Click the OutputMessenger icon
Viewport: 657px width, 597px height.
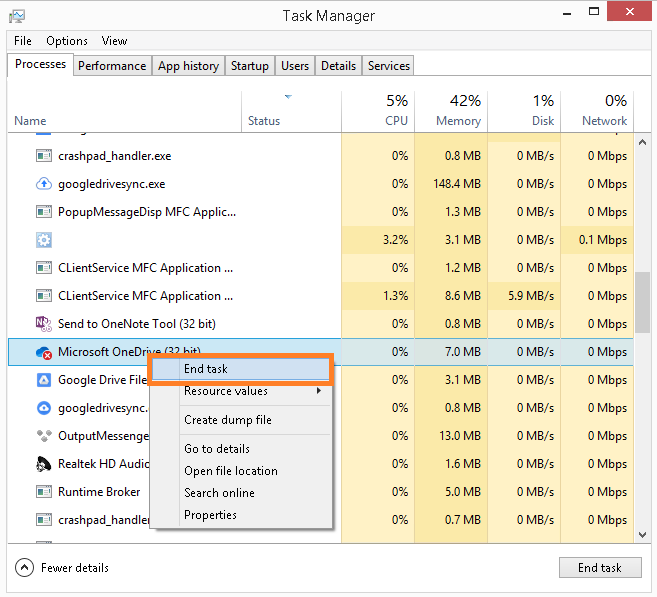(44, 436)
